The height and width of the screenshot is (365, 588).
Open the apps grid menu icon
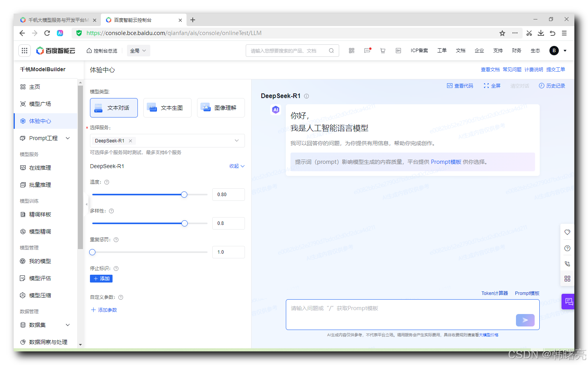click(x=25, y=51)
